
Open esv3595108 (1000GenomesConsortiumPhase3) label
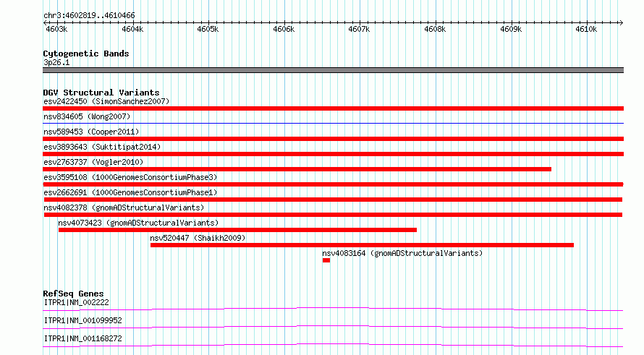(130, 177)
